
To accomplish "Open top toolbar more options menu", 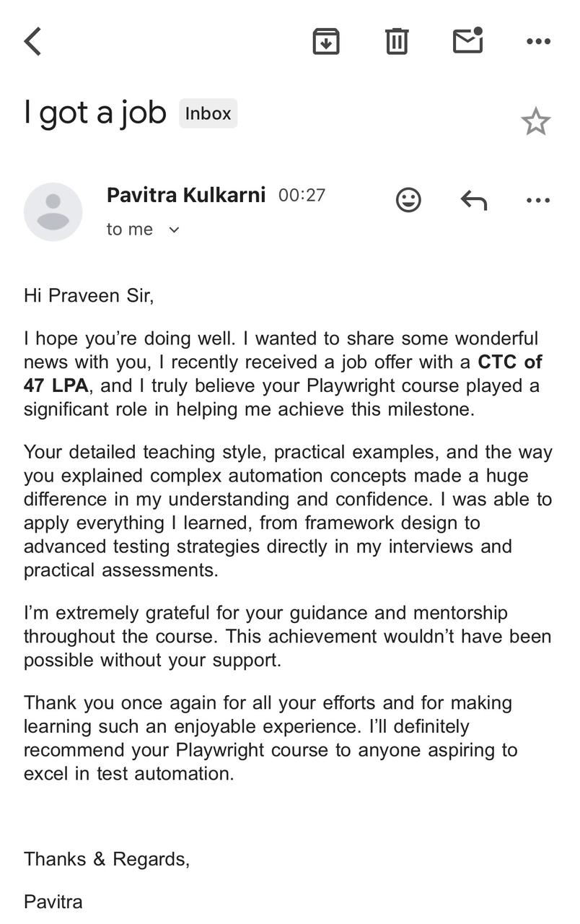I will click(538, 41).
